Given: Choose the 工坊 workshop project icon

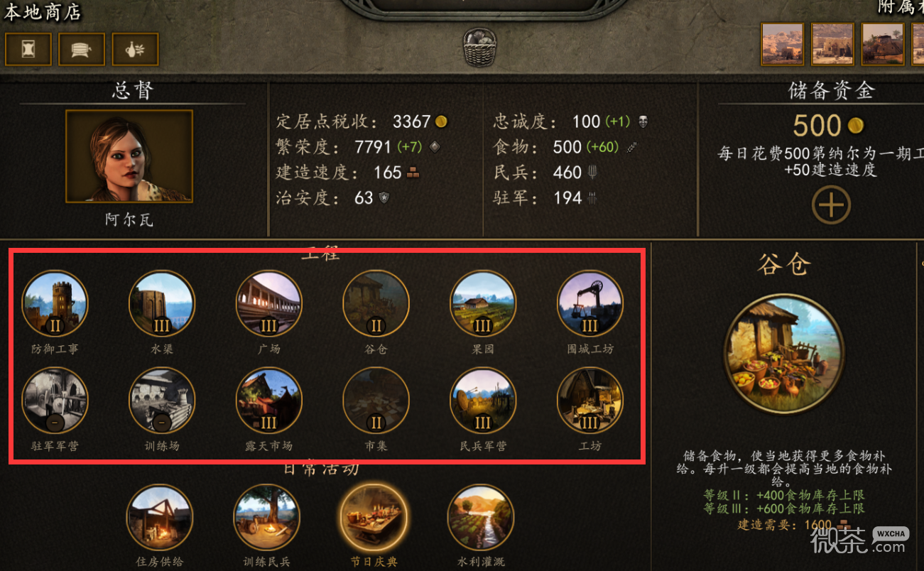Looking at the screenshot, I should [590, 400].
